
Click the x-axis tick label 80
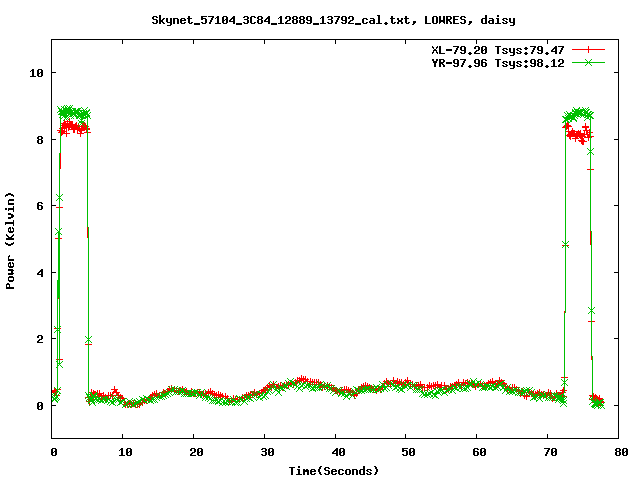[x=619, y=452]
